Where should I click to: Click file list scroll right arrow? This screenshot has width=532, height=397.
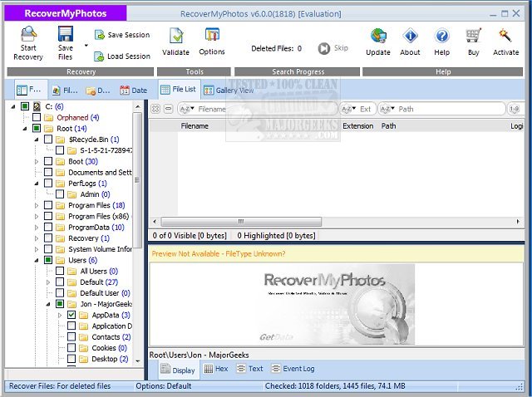pos(518,222)
